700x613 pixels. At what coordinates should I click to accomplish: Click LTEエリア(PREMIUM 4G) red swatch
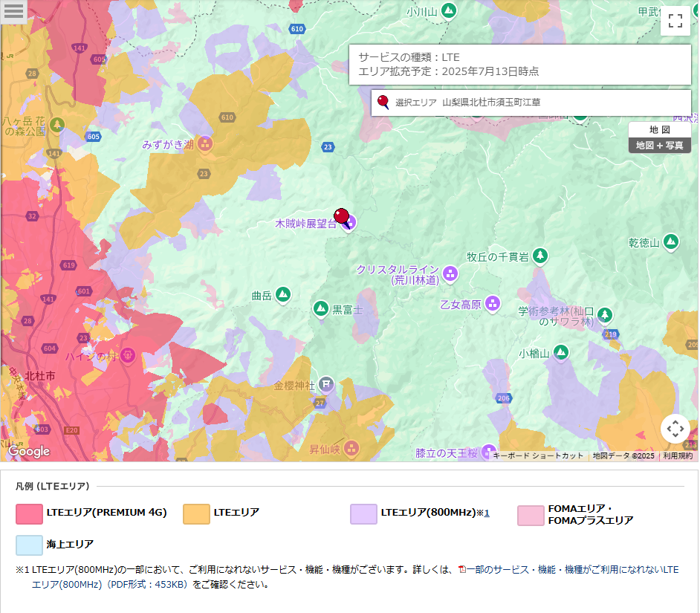pos(29,514)
